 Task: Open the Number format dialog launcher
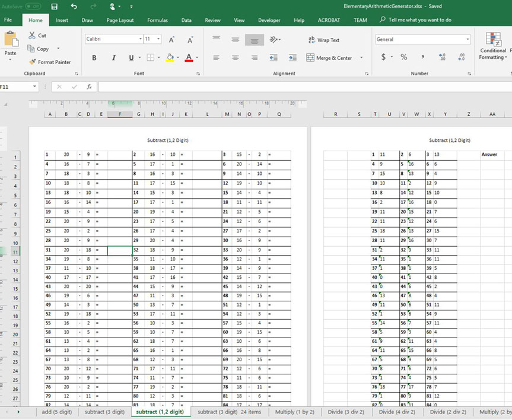469,74
